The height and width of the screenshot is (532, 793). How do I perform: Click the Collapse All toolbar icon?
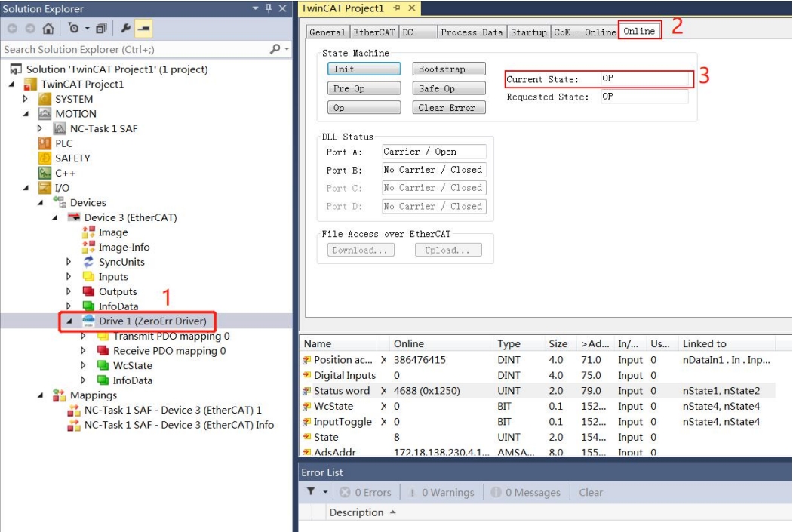point(102,29)
